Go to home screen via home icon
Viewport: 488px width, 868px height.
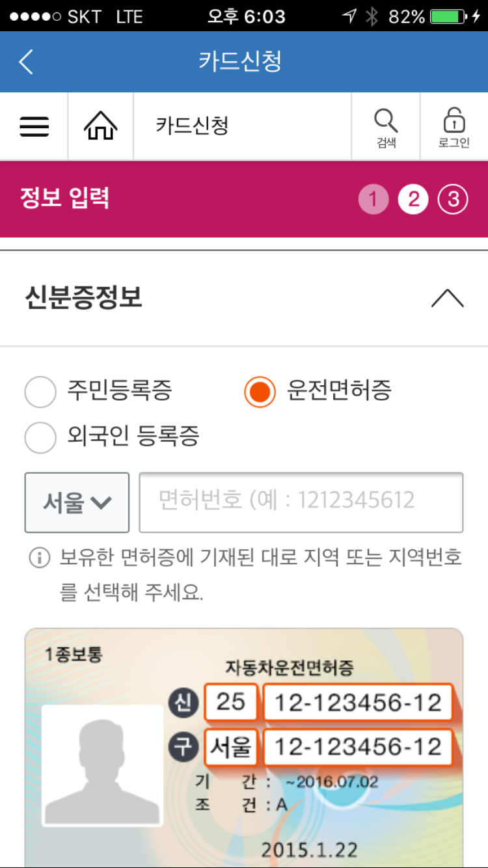click(100, 126)
